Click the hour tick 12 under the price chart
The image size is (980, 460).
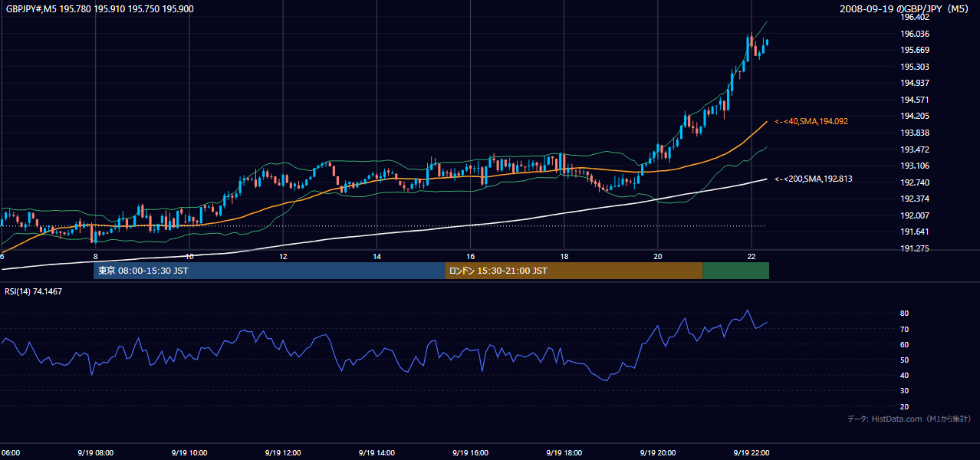click(283, 256)
